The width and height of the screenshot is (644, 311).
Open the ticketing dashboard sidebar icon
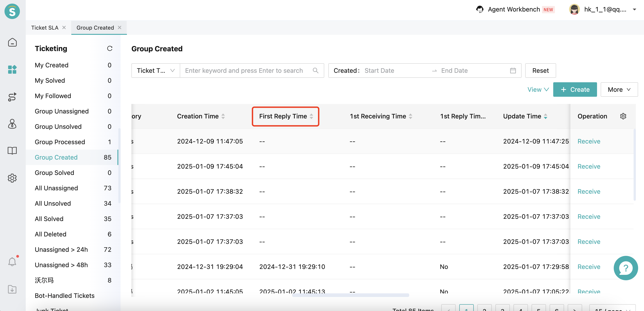(12, 70)
